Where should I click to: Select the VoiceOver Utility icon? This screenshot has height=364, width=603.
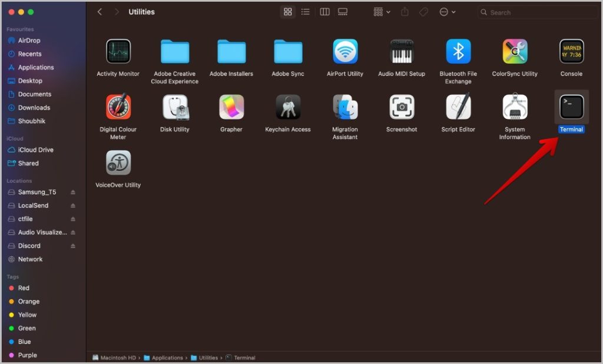pos(118,163)
